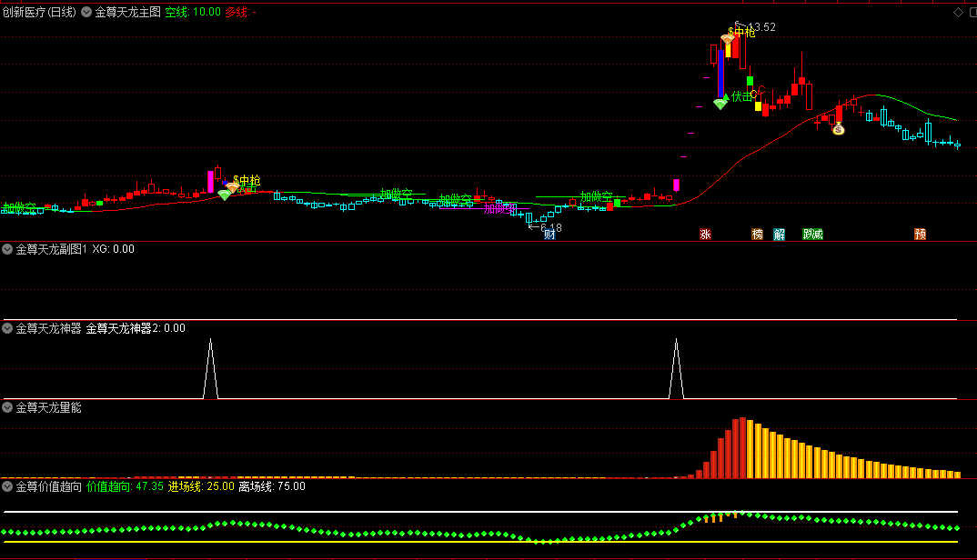
Task: Click the 金尊天龙神器2: 0.00 readout
Action: pyautogui.click(x=136, y=328)
